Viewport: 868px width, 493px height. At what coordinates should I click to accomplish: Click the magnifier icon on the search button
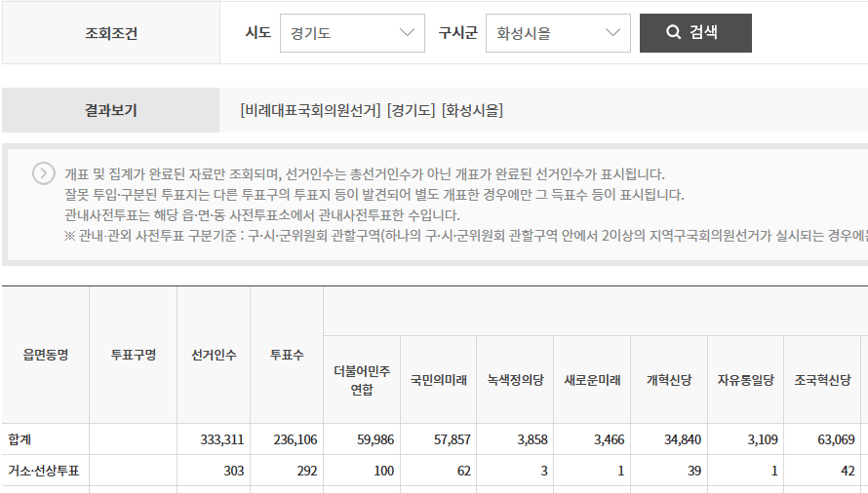pyautogui.click(x=673, y=32)
